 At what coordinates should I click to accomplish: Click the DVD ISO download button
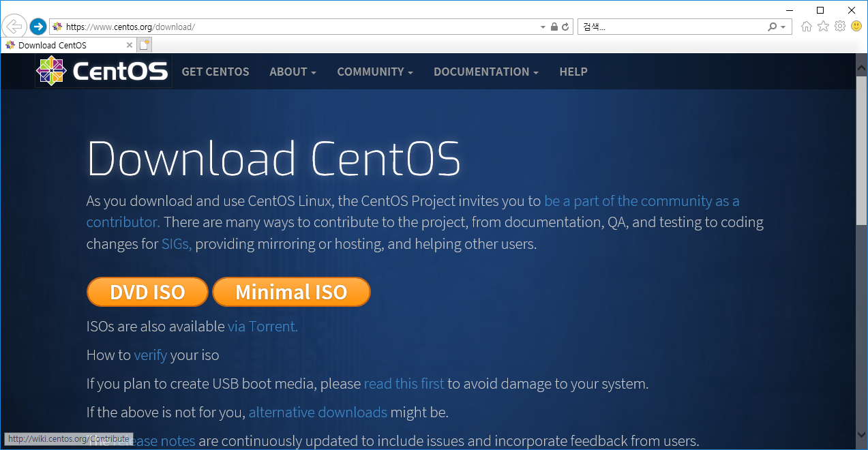(147, 292)
